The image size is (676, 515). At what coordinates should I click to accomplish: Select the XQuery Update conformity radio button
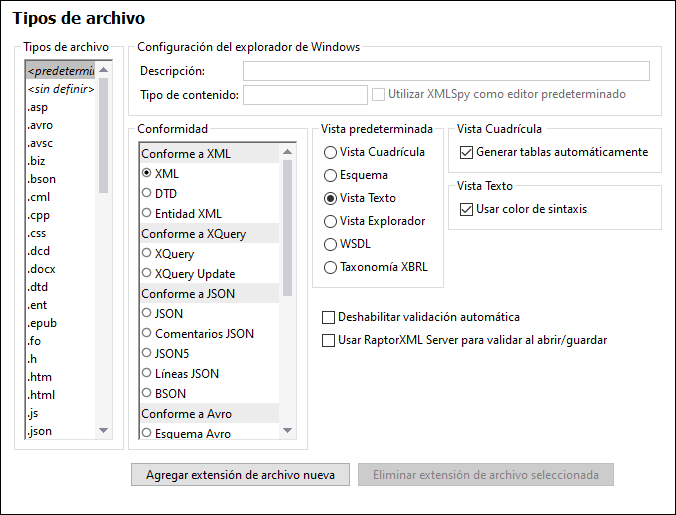pyautogui.click(x=147, y=274)
